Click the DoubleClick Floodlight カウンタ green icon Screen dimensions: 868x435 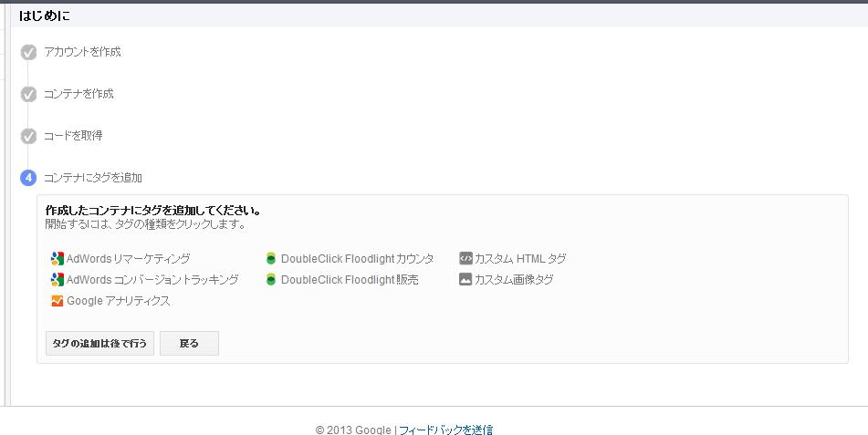(x=271, y=258)
